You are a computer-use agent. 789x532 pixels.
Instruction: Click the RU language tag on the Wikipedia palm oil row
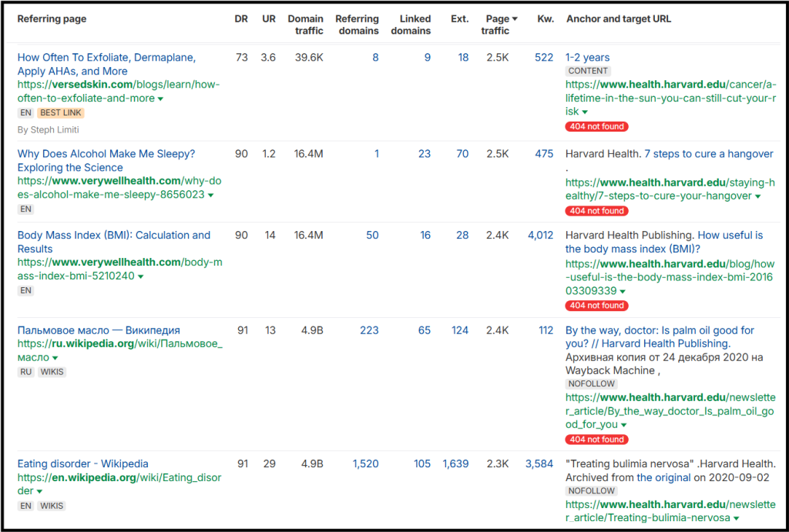(x=25, y=371)
